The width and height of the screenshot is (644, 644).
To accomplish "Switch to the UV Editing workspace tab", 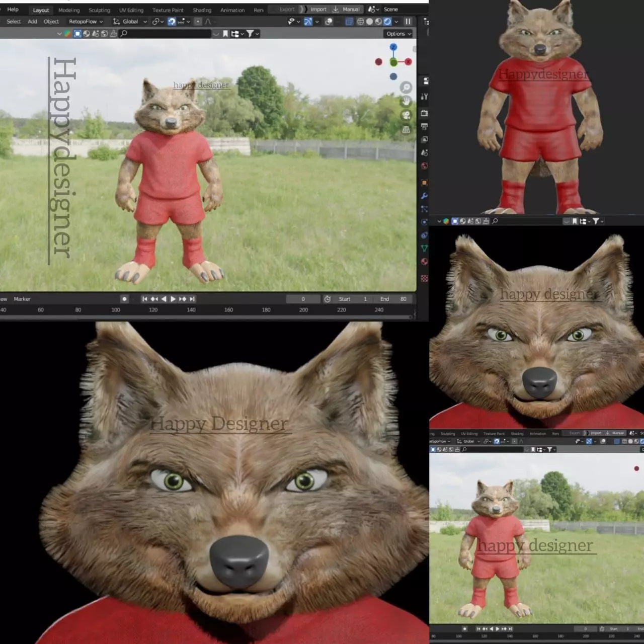I will coord(131,10).
